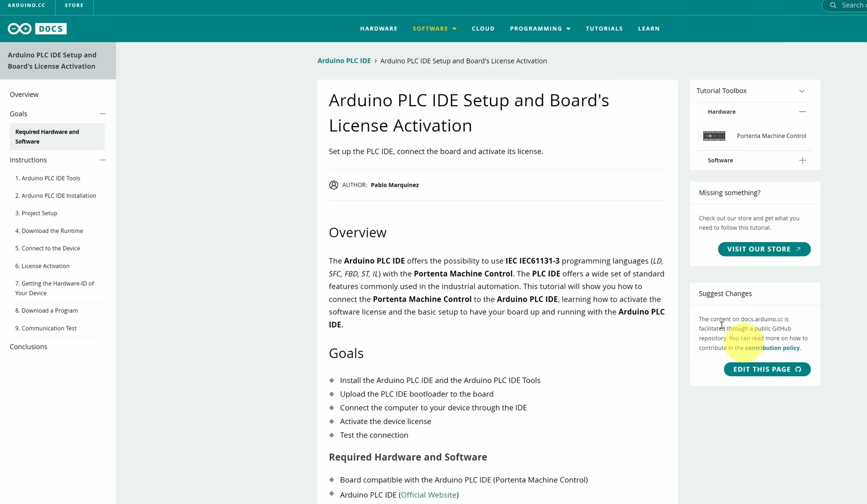The height and width of the screenshot is (504, 867).
Task: Click the search magnifier icon
Action: coord(833,5)
